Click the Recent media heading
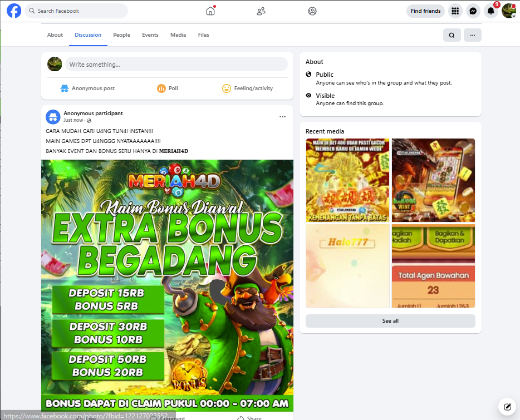 [325, 131]
